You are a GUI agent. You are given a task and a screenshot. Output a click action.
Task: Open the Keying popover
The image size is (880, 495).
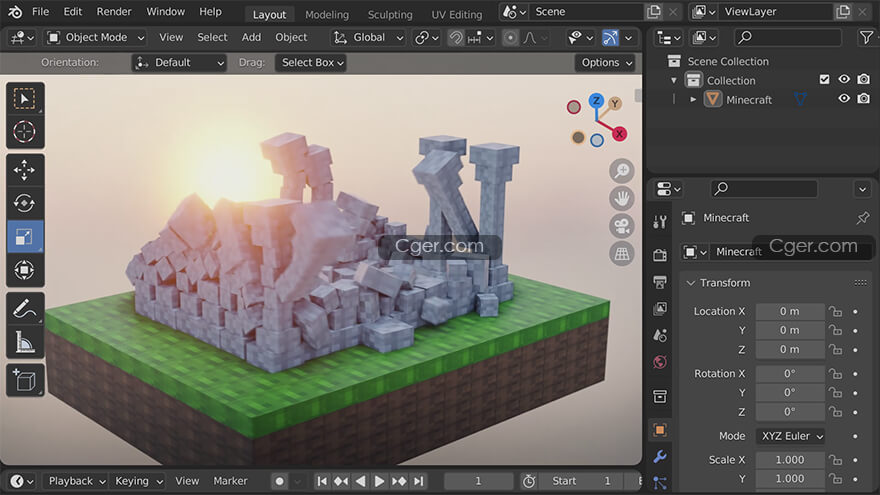pos(138,481)
